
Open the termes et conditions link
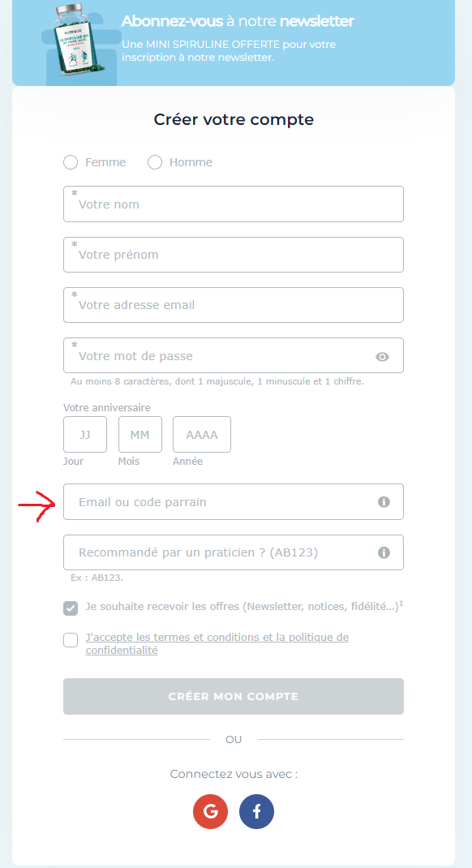click(x=217, y=643)
